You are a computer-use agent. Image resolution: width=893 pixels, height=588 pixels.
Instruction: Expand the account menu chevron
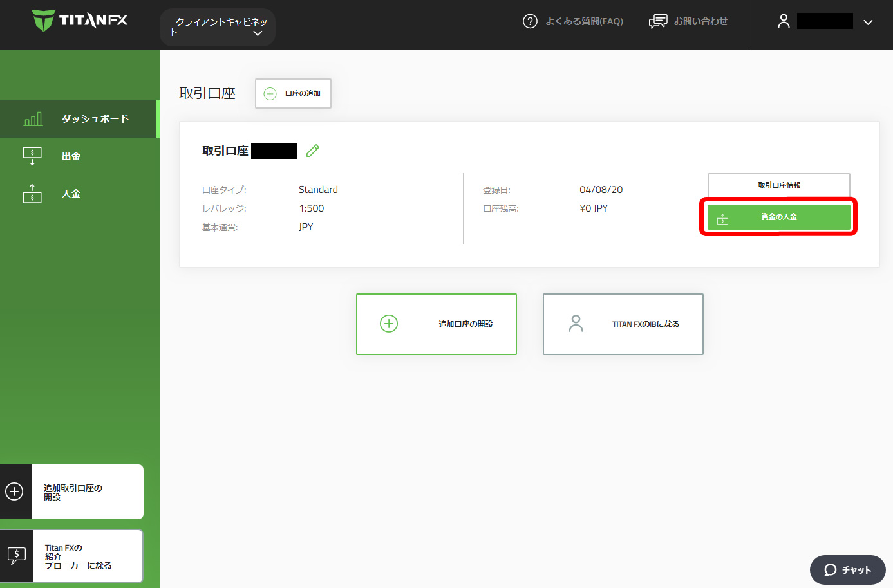(x=868, y=22)
